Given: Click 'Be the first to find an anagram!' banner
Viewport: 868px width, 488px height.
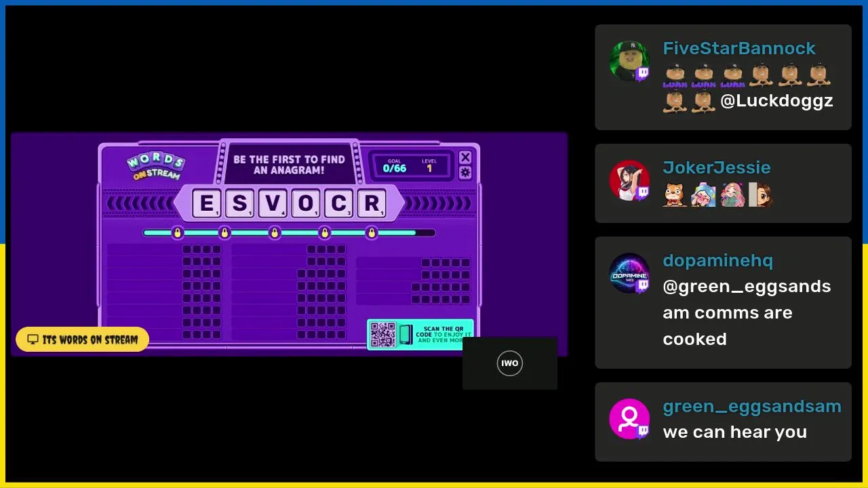Looking at the screenshot, I should [289, 165].
